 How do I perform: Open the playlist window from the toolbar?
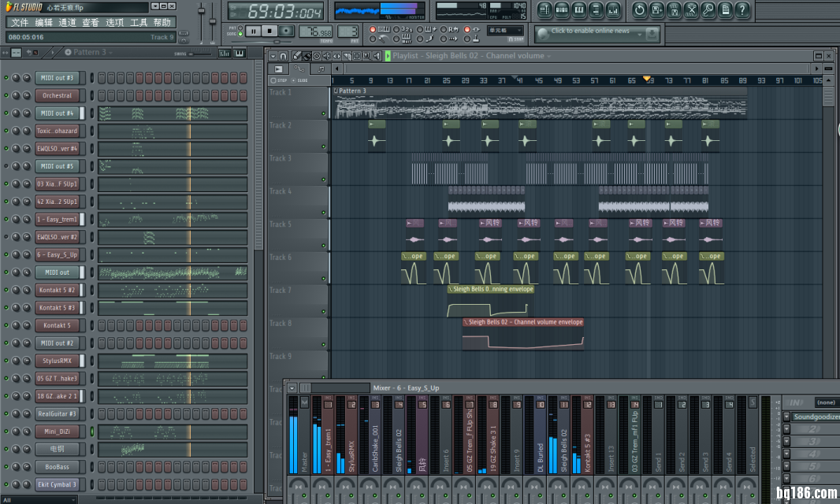coord(545,10)
